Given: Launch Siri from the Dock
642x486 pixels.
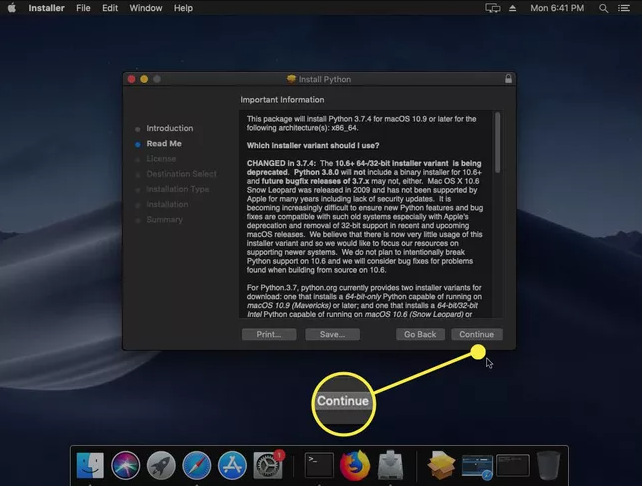Looking at the screenshot, I should coord(125,465).
